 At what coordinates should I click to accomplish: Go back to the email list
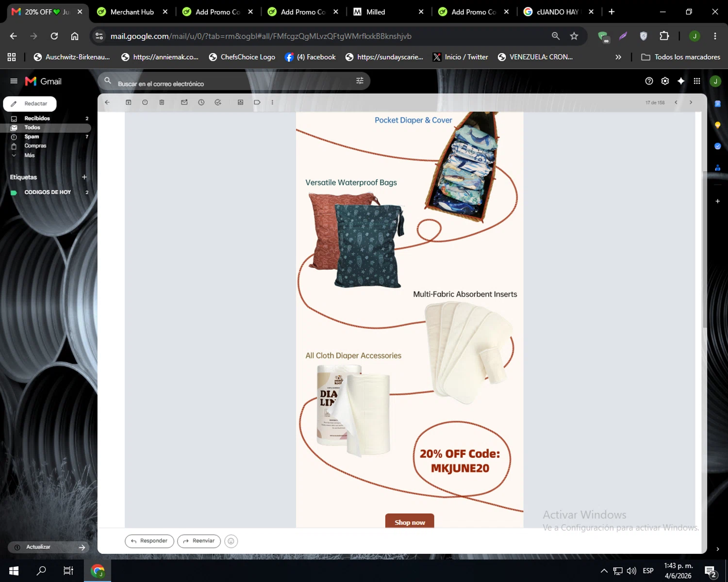click(x=107, y=102)
